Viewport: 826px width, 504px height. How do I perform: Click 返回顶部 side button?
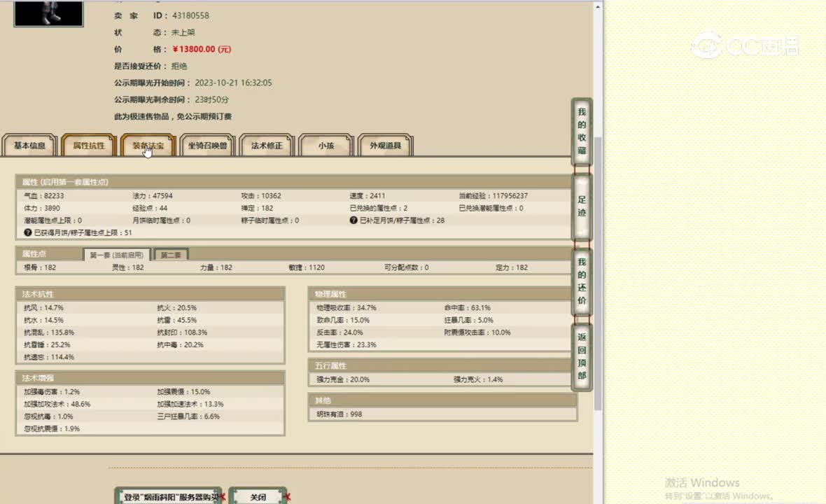tap(582, 356)
